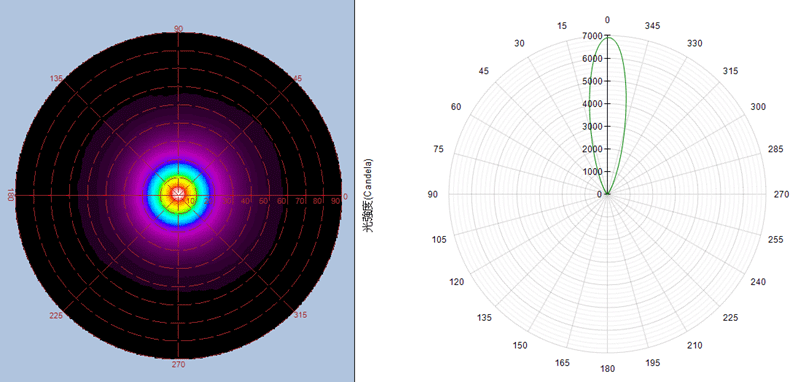
Task: Click the 300 degree label on polar plot
Action: coord(758,107)
